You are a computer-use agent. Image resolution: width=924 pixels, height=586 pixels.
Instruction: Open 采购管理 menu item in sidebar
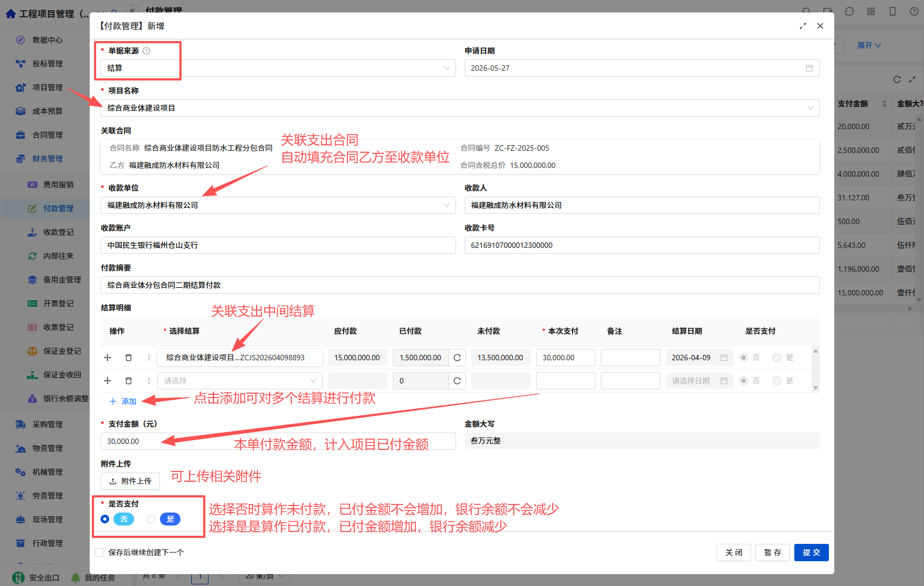[x=48, y=425]
